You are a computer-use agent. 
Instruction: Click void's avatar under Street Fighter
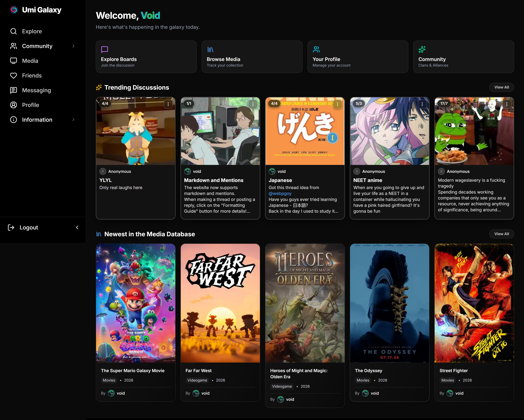pos(450,393)
